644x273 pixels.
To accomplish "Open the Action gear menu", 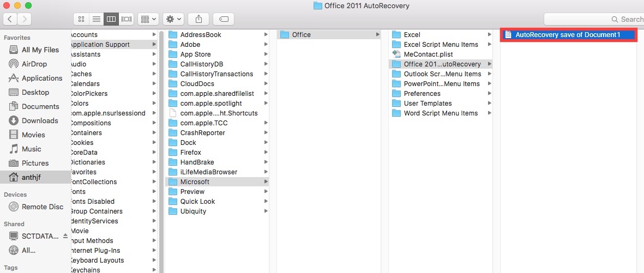I will pyautogui.click(x=173, y=19).
